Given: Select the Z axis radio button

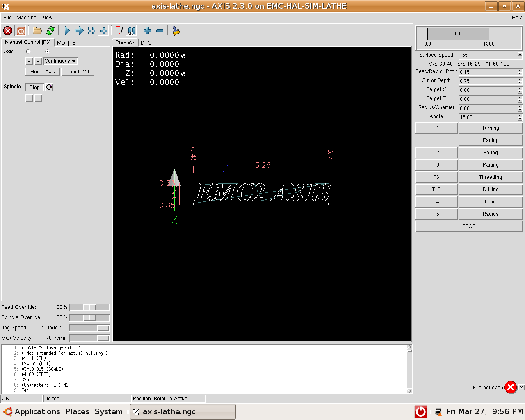Looking at the screenshot, I should pyautogui.click(x=48, y=52).
